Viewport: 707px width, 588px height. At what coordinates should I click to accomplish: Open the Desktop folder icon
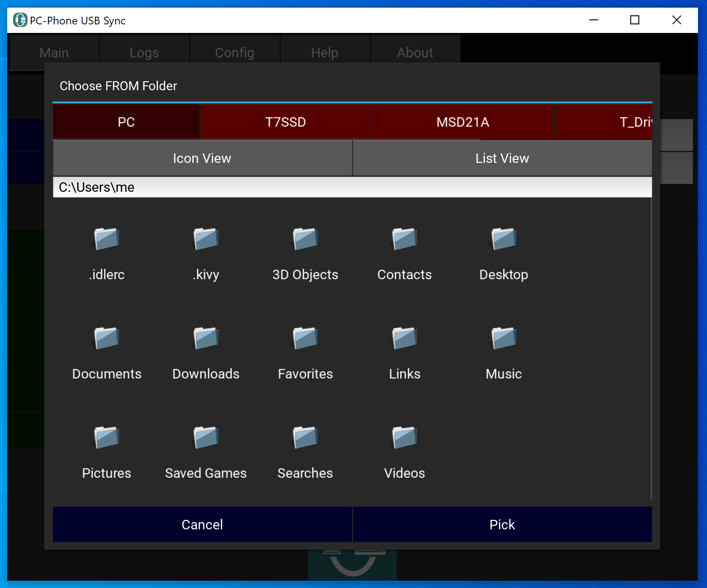504,239
